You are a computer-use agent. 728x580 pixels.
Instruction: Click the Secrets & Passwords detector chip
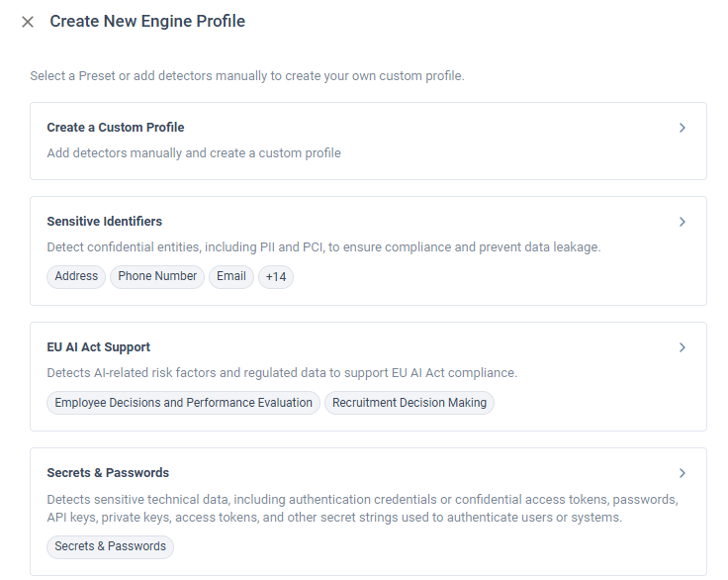[x=110, y=546]
